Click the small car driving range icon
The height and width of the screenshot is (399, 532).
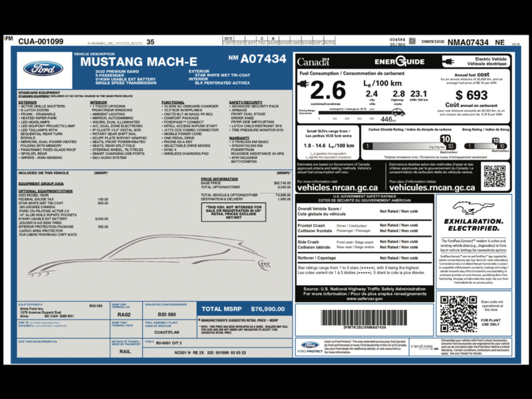398,112
